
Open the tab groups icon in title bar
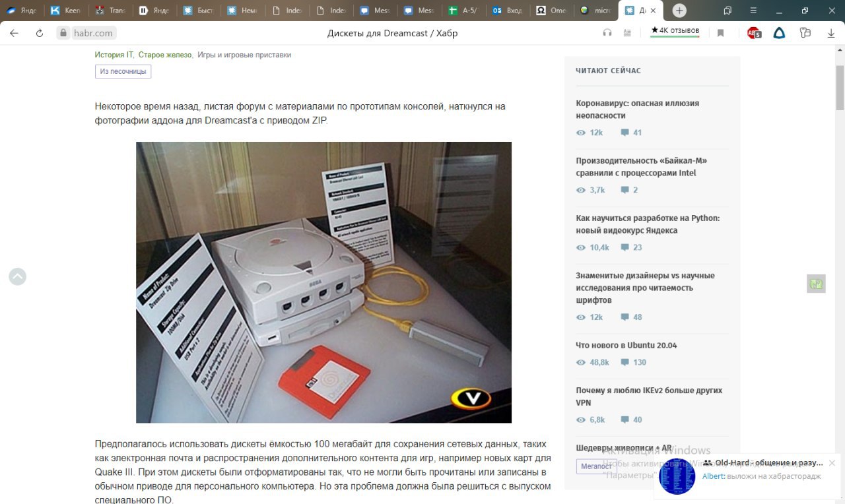727,11
